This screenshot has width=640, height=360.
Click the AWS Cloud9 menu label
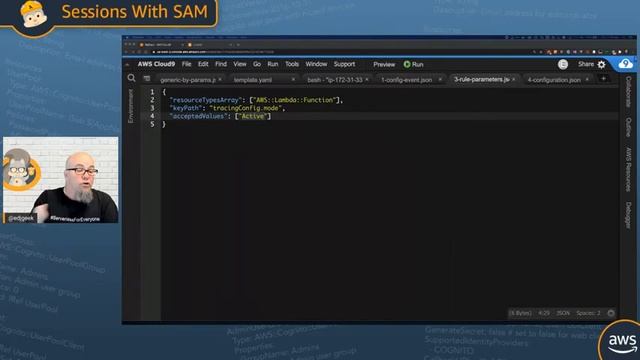[156, 64]
